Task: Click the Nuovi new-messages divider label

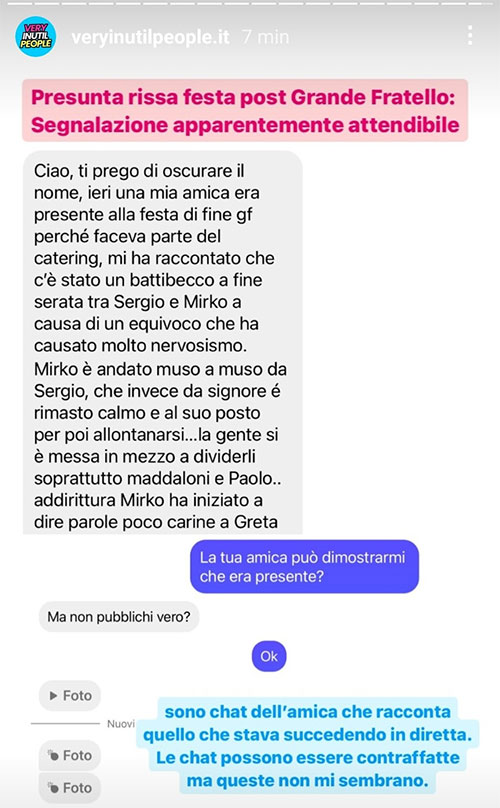Action: click(x=121, y=724)
